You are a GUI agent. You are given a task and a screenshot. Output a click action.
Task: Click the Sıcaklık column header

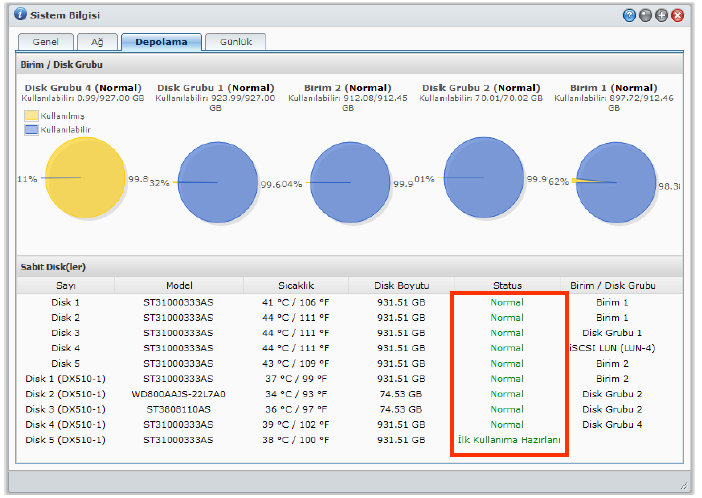(x=294, y=285)
